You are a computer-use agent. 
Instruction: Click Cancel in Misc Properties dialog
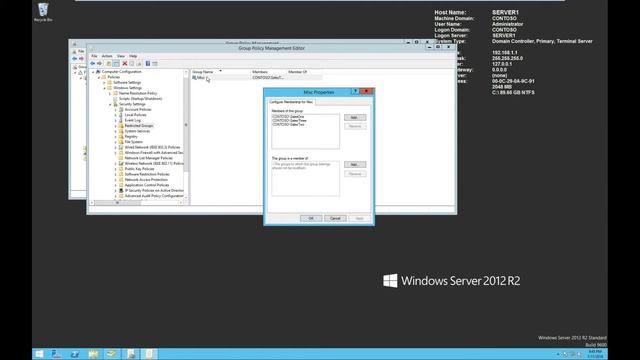click(x=335, y=218)
